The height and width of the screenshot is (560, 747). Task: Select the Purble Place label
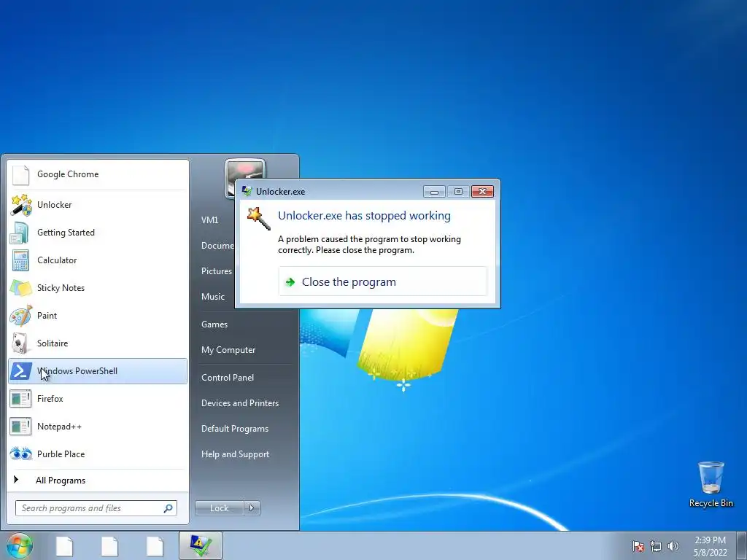(x=61, y=454)
